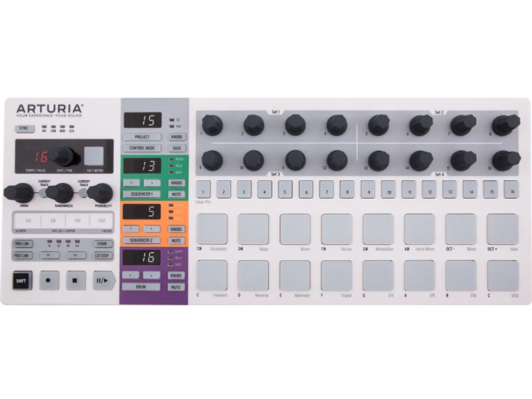The height and width of the screenshot is (399, 532).
Task: Tap the OCT- Blues pad
Action: pyautogui.click(x=461, y=229)
